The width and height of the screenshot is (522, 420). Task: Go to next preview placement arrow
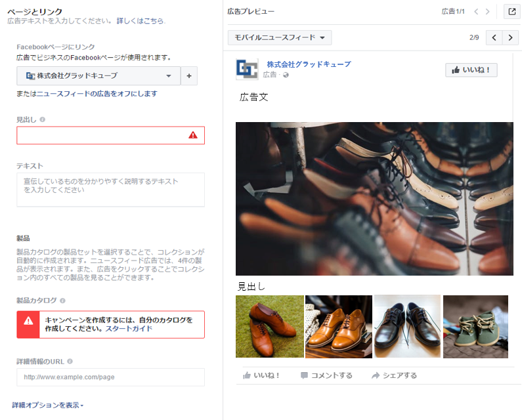point(510,37)
